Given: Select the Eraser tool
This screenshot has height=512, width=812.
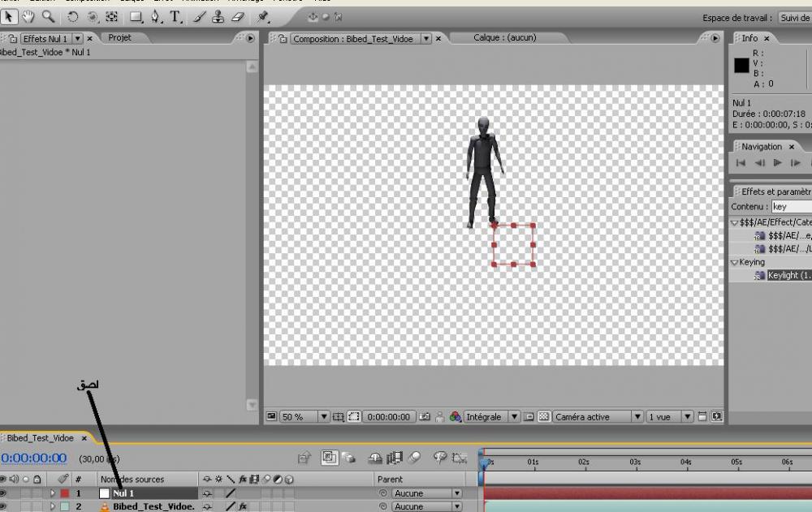Looking at the screenshot, I should pos(238,16).
